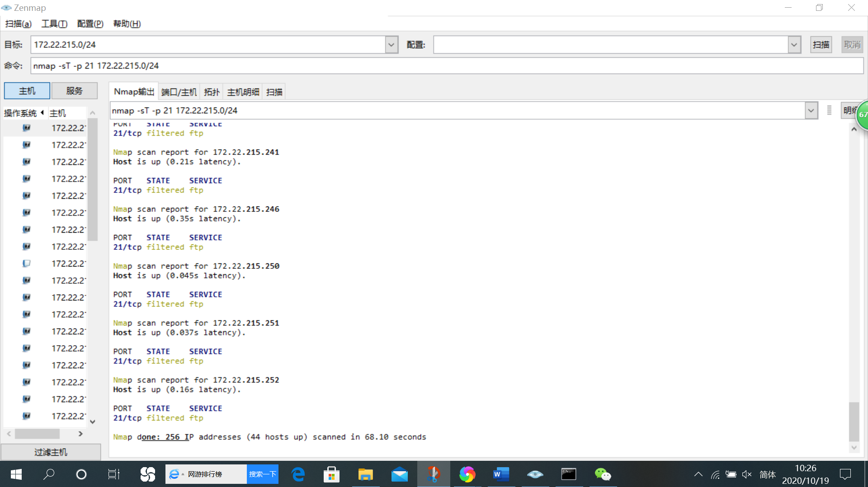Image resolution: width=868 pixels, height=487 pixels.
Task: Click the battery tray icon
Action: coord(731,474)
